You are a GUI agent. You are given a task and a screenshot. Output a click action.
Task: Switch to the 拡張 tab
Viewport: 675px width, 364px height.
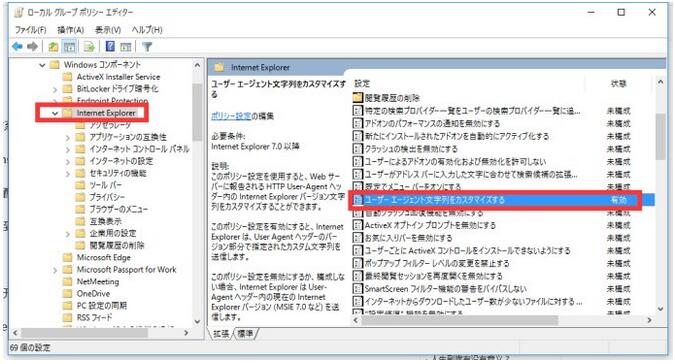(221, 333)
